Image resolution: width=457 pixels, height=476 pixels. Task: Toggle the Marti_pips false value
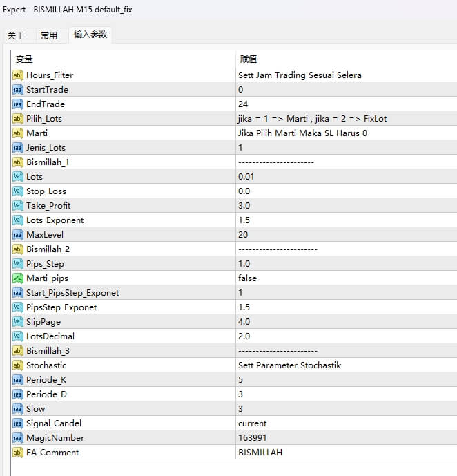(x=247, y=278)
